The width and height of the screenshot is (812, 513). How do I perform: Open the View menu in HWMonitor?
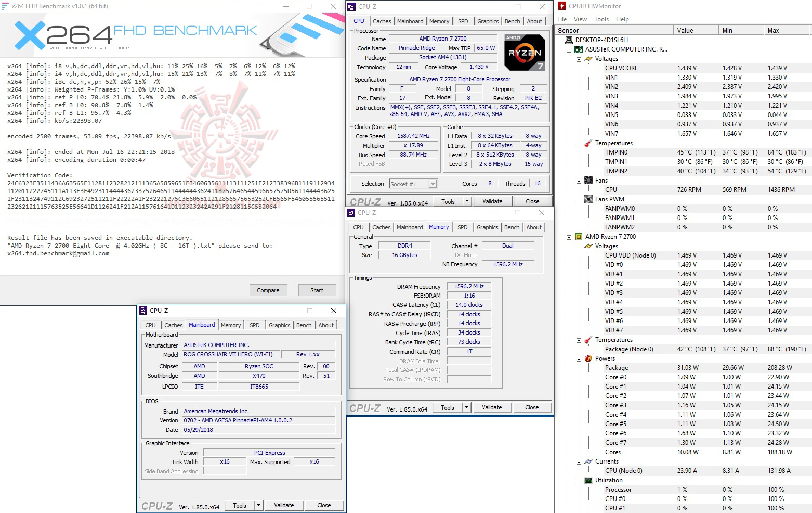pyautogui.click(x=580, y=19)
